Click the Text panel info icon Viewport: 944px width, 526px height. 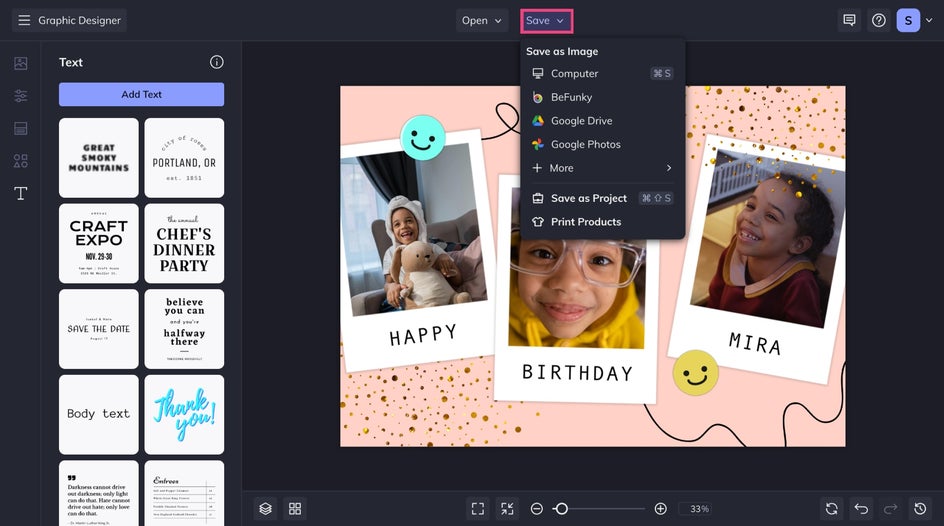coord(217,62)
